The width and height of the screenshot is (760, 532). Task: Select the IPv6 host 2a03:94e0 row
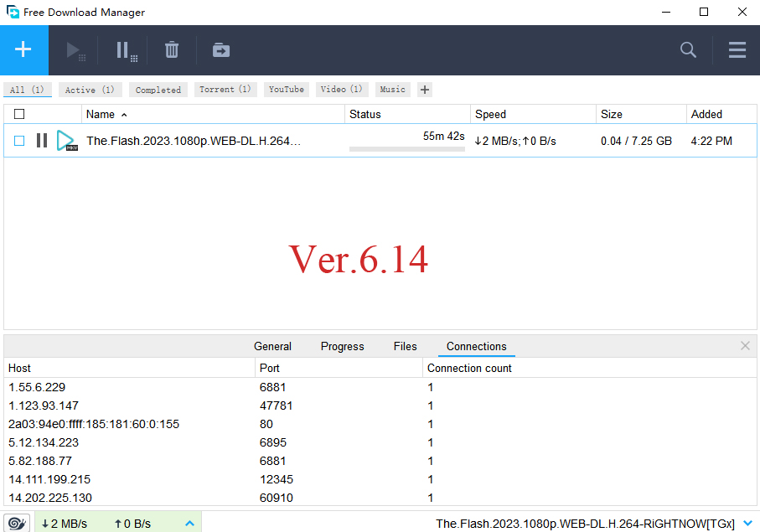pos(380,424)
